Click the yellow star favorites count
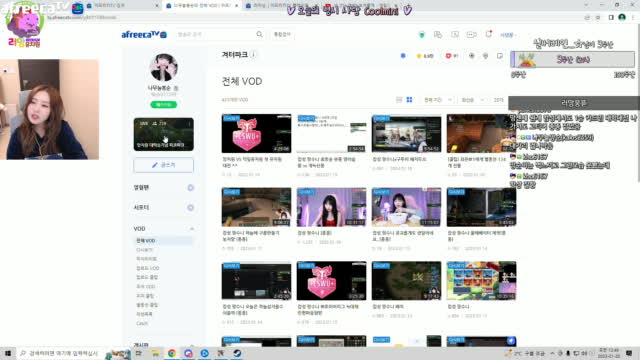The width and height of the screenshot is (640, 360). [x=425, y=56]
